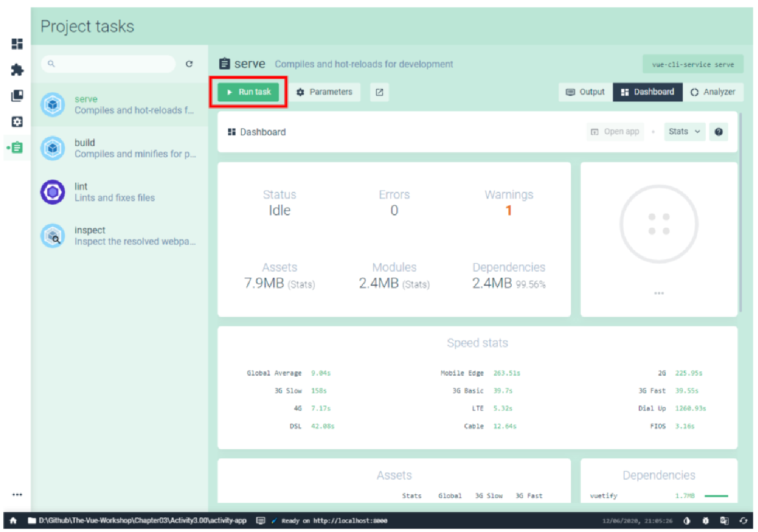Click the Open app button
The image size is (758, 532).
coord(615,132)
